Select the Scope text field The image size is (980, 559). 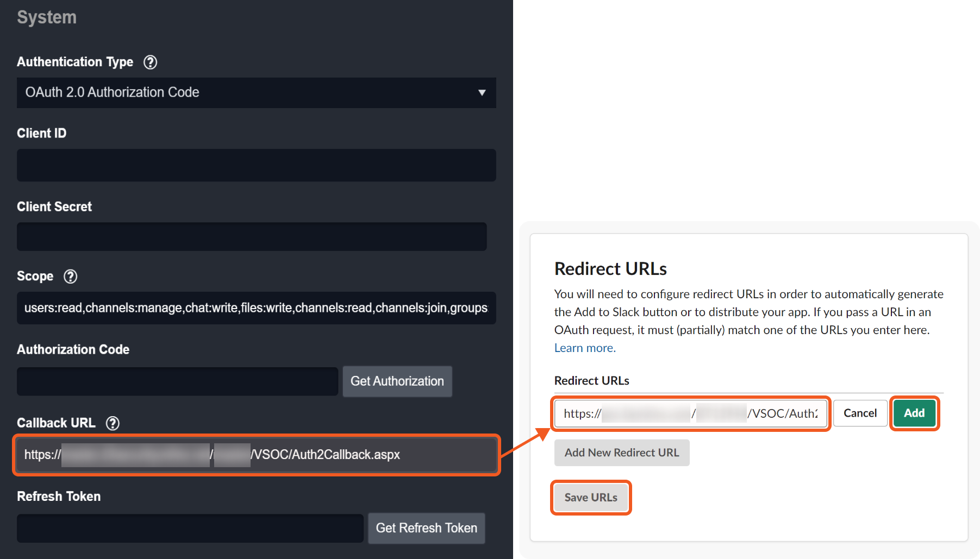click(255, 308)
